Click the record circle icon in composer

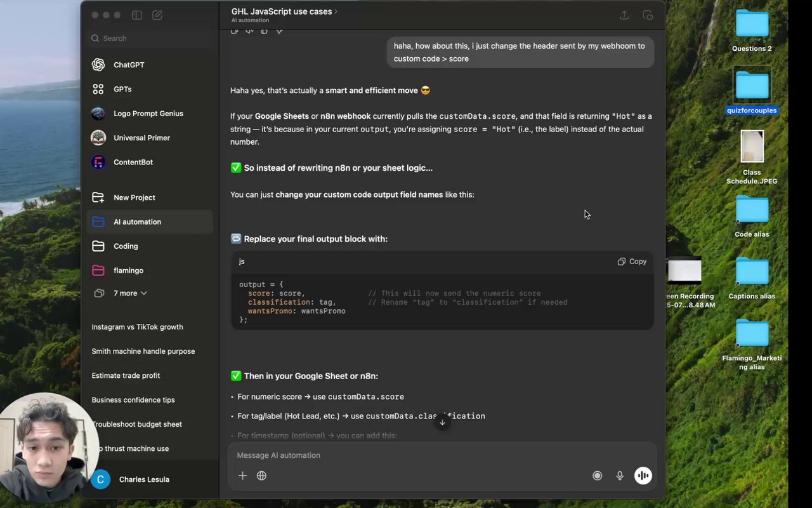click(597, 476)
